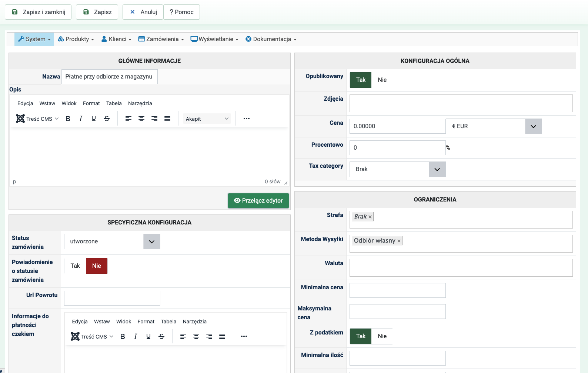The height and width of the screenshot is (373, 588).
Task: Apply strikethrough in Opis editor toolbar
Action: (x=107, y=119)
